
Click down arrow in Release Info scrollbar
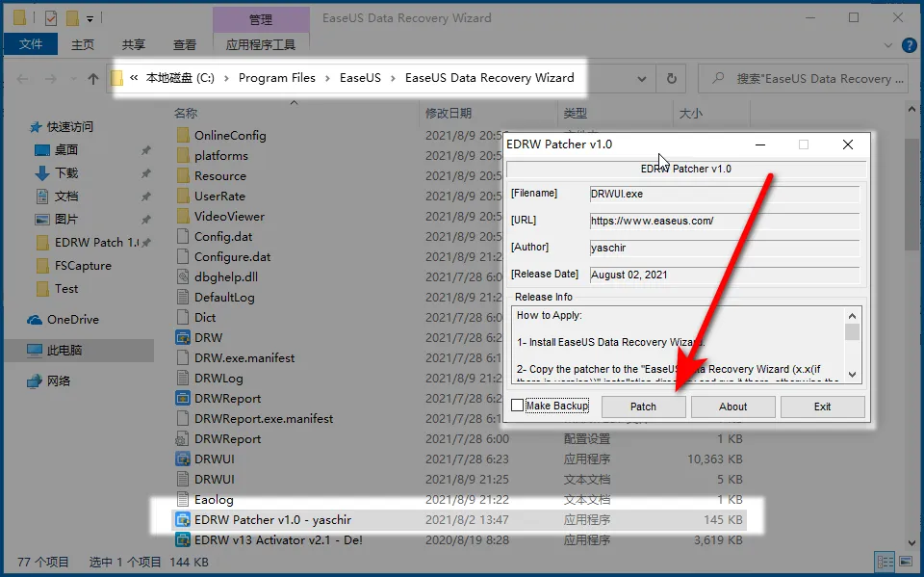(x=852, y=374)
